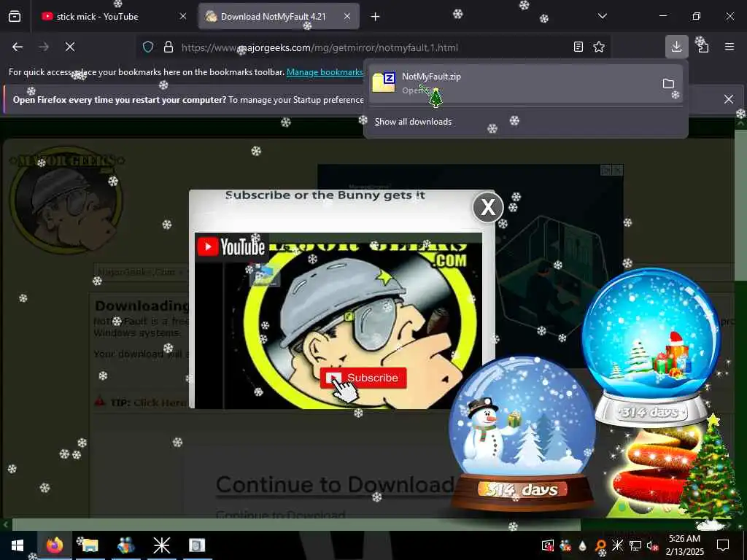Open the Windows notification center

pos(723,545)
